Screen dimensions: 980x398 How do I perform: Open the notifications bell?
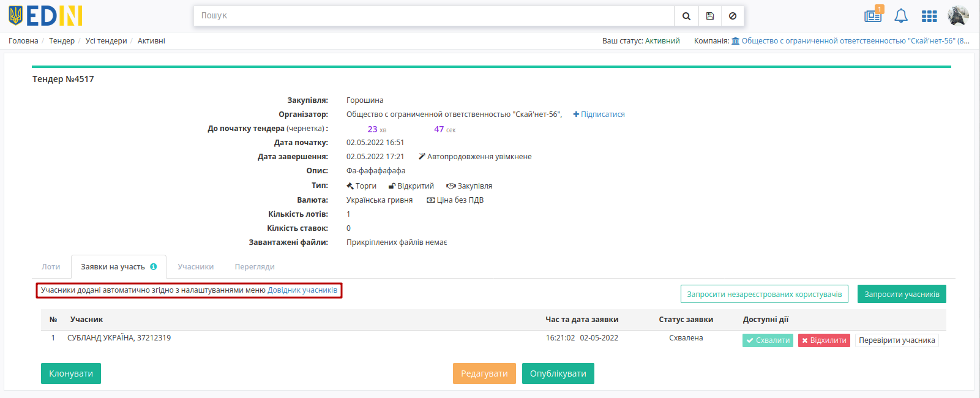(x=901, y=16)
